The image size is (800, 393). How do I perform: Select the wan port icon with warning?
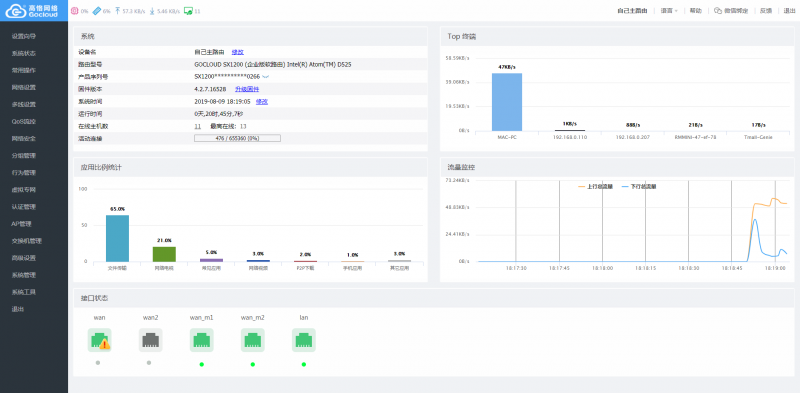click(x=99, y=340)
